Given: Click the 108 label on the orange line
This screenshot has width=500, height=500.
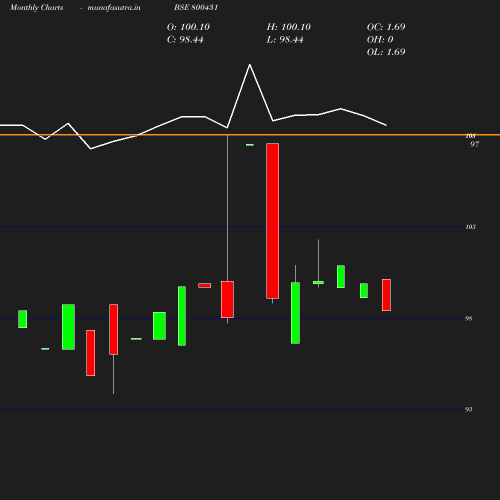Looking at the screenshot, I should (470, 136).
